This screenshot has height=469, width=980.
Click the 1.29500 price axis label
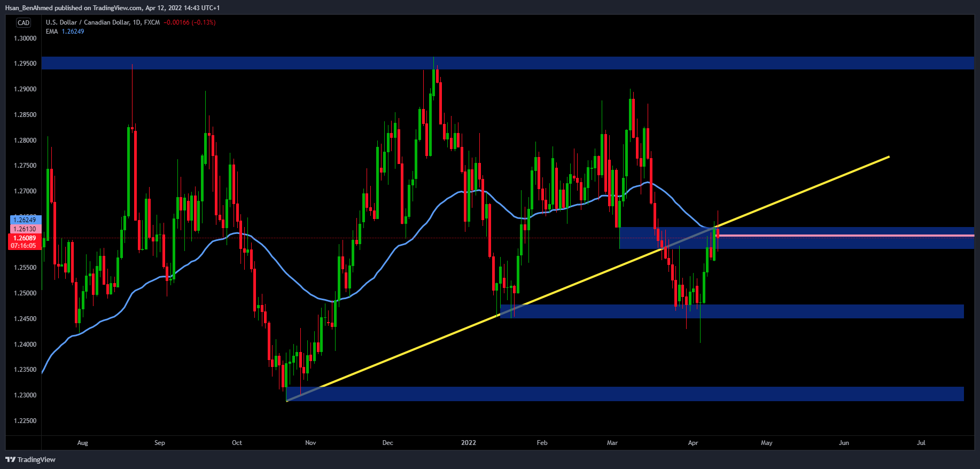[x=25, y=64]
